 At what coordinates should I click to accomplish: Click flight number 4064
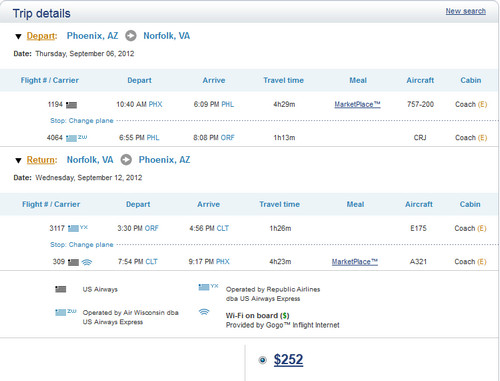click(x=55, y=138)
